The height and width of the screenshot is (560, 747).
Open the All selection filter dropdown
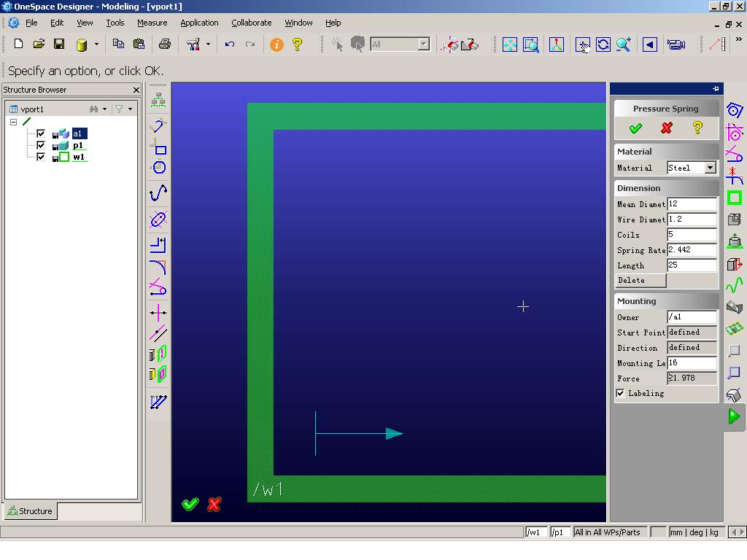(424, 44)
